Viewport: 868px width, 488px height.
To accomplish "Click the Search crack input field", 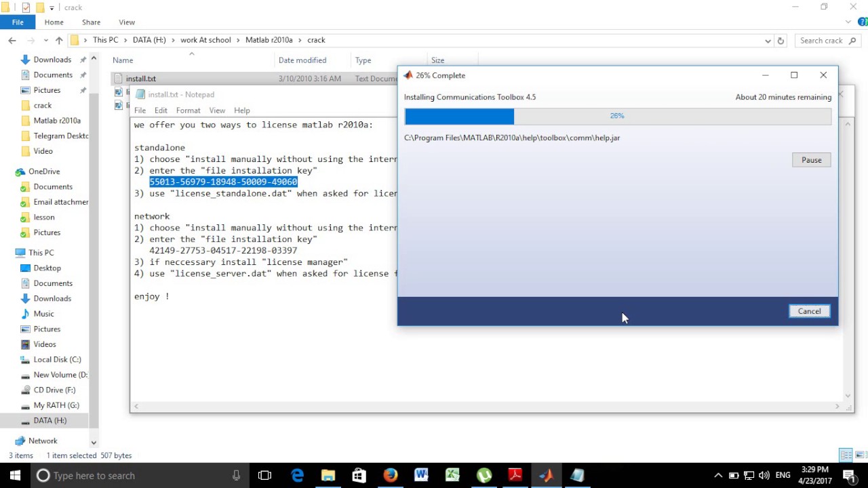I will click(x=826, y=41).
